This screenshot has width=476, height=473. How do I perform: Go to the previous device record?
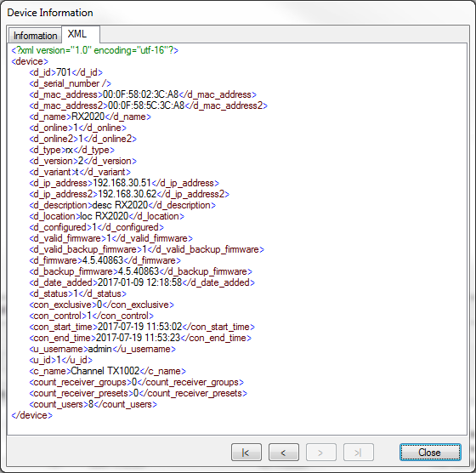tap(284, 453)
